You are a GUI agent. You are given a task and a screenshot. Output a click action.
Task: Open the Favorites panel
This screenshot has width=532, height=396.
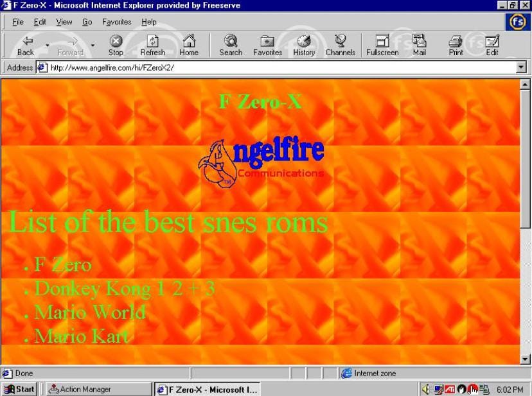267,44
